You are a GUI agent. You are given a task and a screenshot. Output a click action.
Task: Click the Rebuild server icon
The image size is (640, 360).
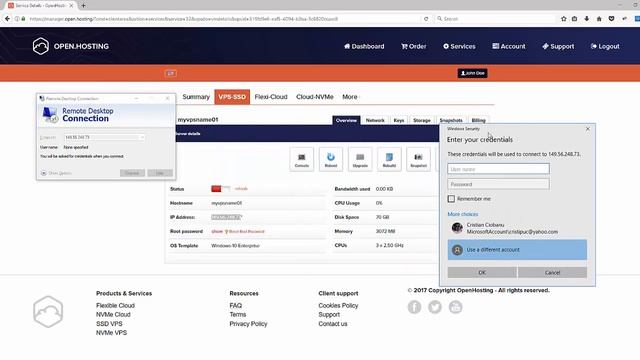click(389, 159)
